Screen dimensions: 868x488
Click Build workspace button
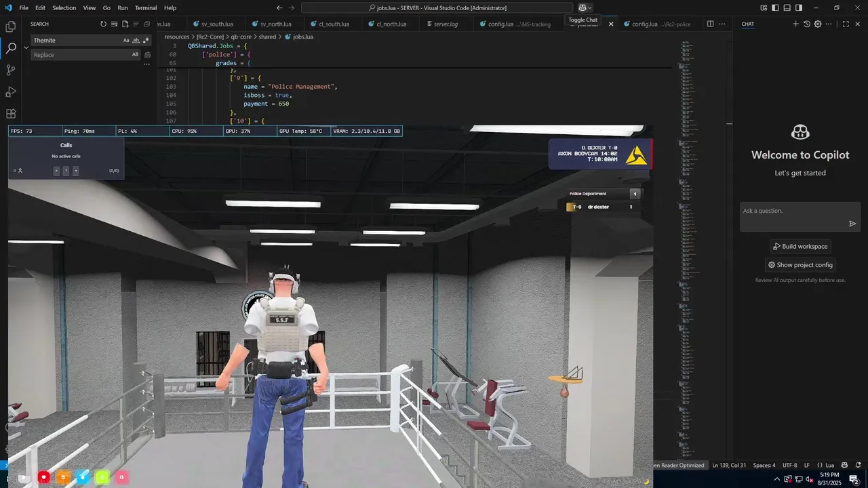(x=800, y=247)
